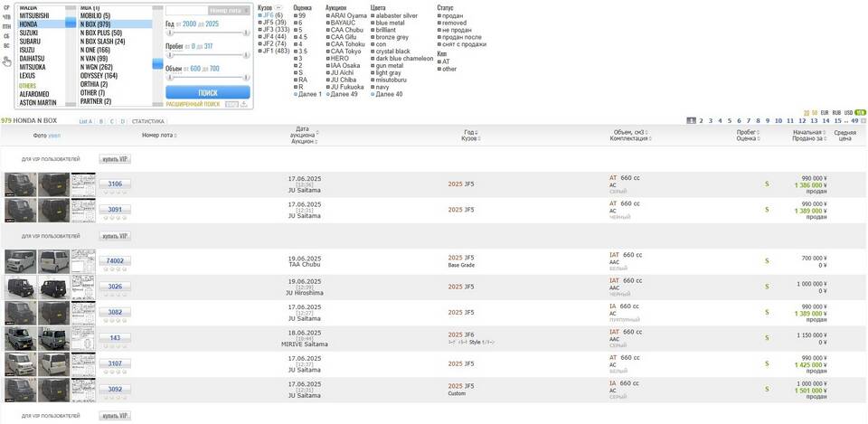Switch to the list C tab

112,121
